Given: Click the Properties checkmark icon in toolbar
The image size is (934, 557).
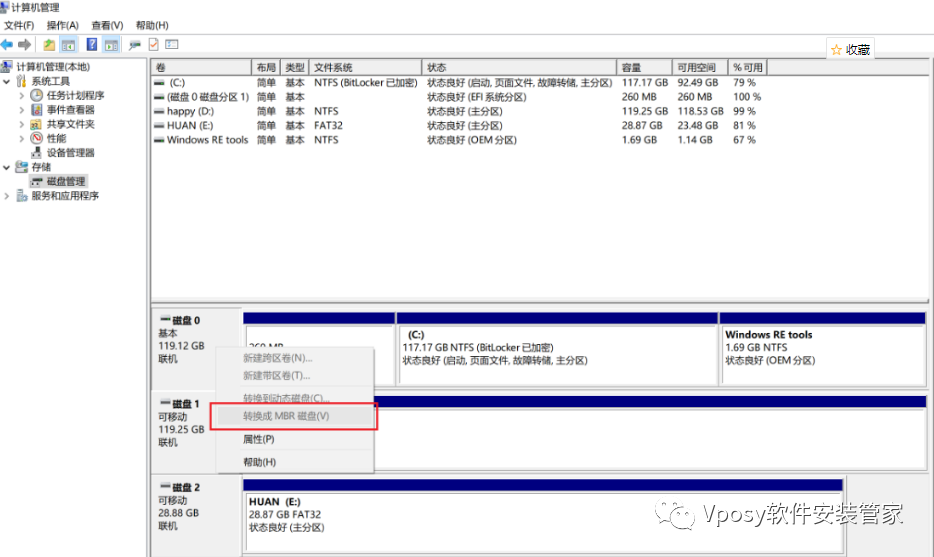Looking at the screenshot, I should click(153, 45).
